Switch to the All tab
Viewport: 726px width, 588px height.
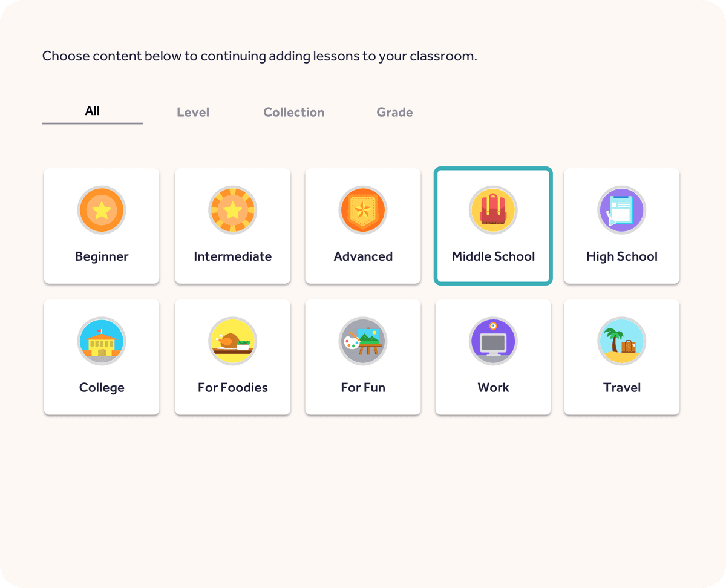tap(93, 111)
